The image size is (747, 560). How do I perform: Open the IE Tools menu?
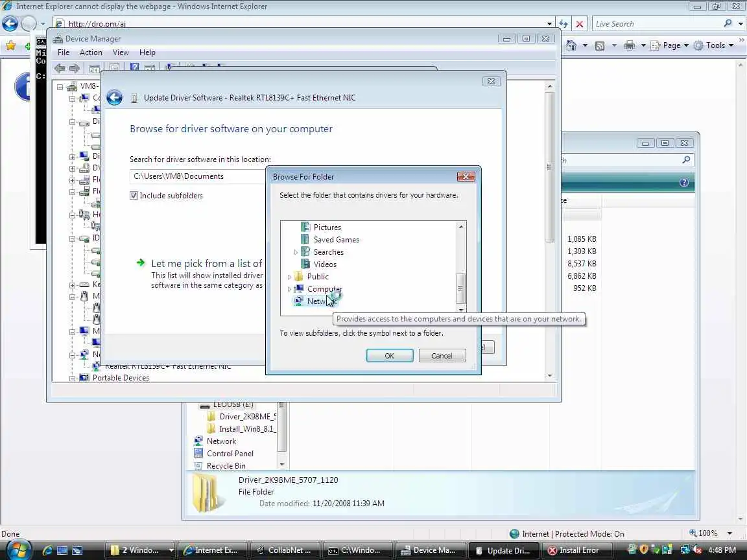click(713, 45)
